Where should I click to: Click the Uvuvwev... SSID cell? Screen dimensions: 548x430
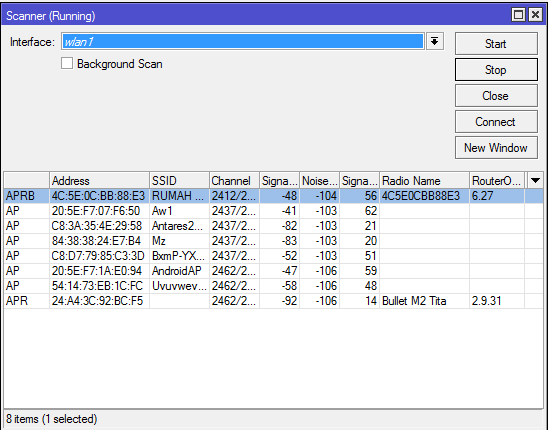pos(179,286)
